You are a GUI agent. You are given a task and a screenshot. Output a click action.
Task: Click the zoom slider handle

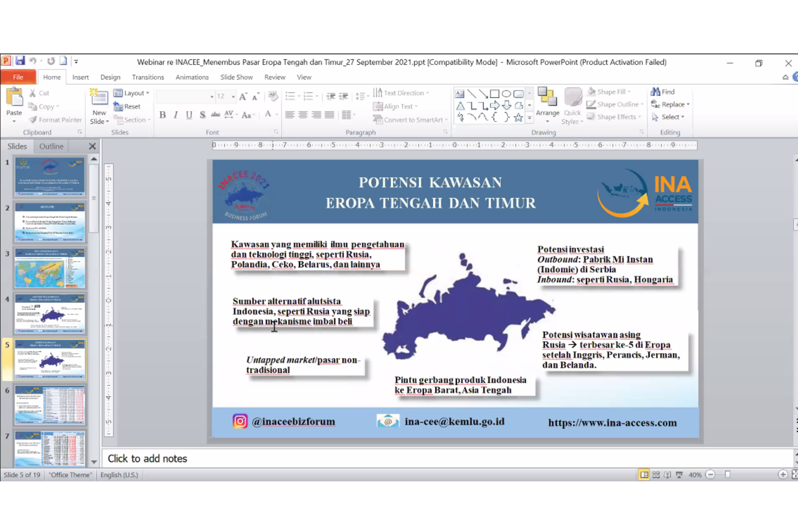[727, 474]
